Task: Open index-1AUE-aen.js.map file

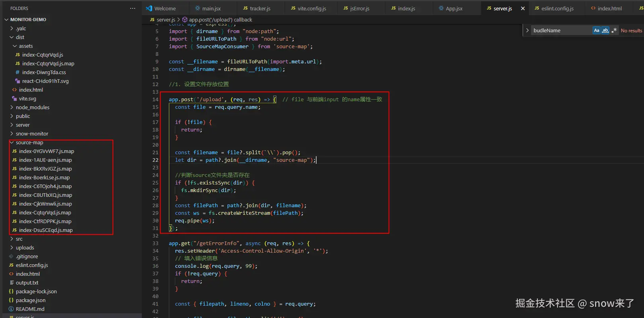Action: (x=45, y=160)
